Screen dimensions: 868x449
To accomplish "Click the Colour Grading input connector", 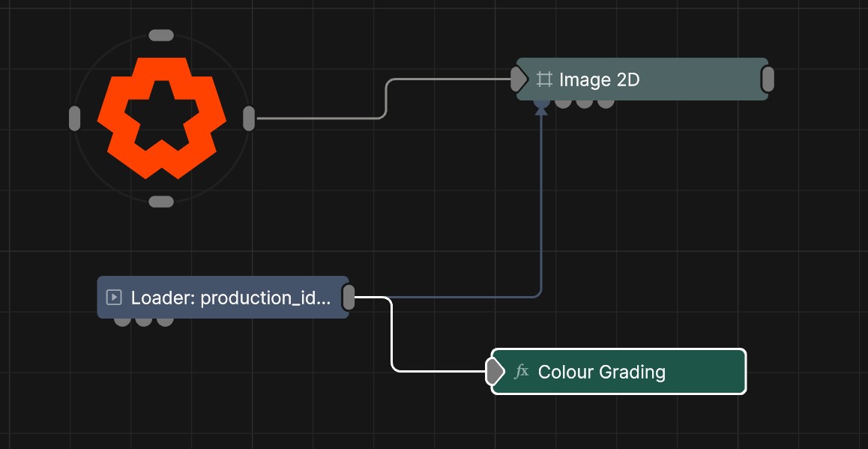I will point(495,371).
